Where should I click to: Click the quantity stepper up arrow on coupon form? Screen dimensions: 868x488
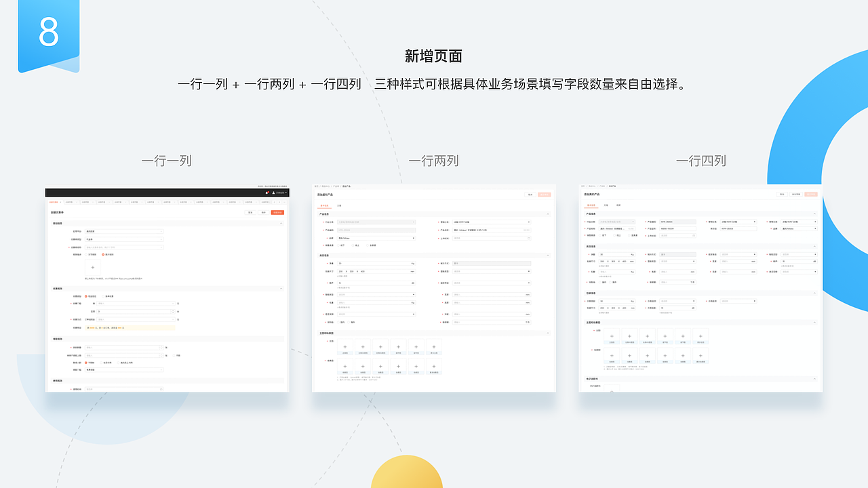pyautogui.click(x=172, y=309)
